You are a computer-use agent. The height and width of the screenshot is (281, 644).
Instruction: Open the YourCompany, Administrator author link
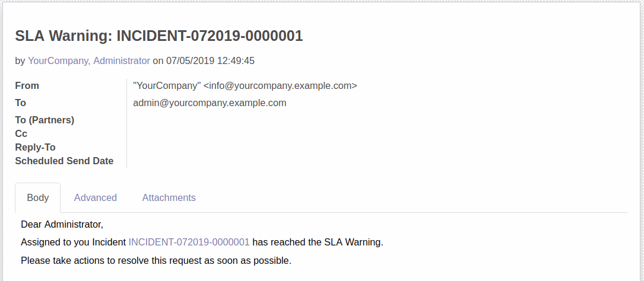(x=88, y=61)
